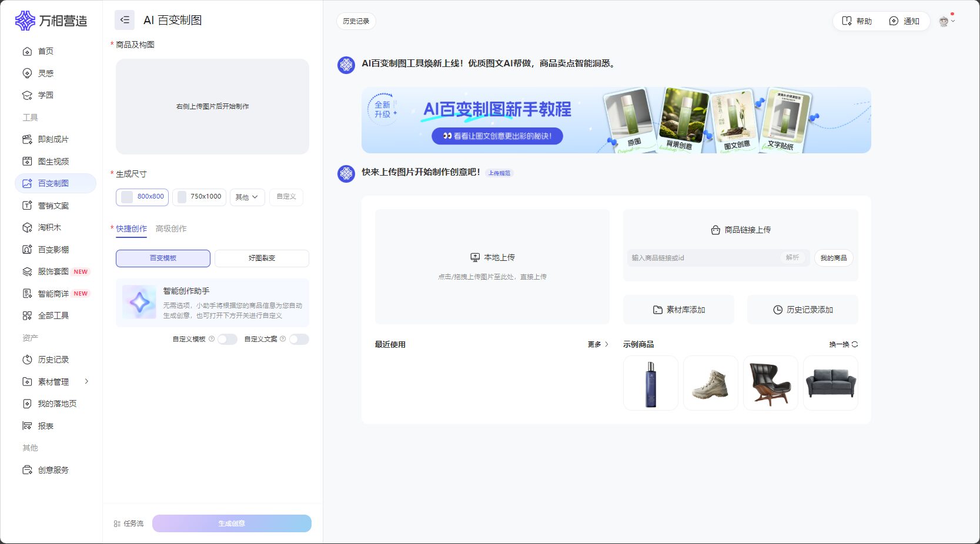
Task: Click 历史记录 button at top
Action: click(x=356, y=21)
